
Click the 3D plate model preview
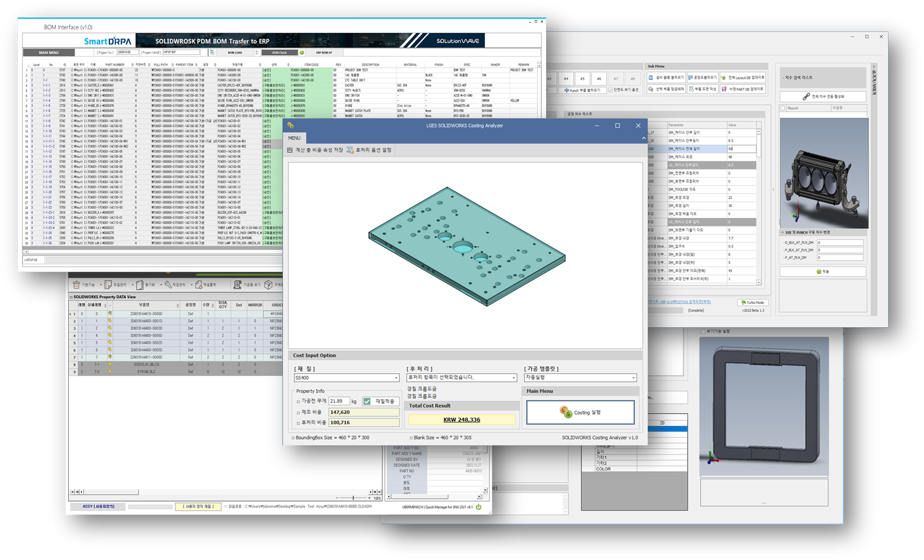pos(466,246)
